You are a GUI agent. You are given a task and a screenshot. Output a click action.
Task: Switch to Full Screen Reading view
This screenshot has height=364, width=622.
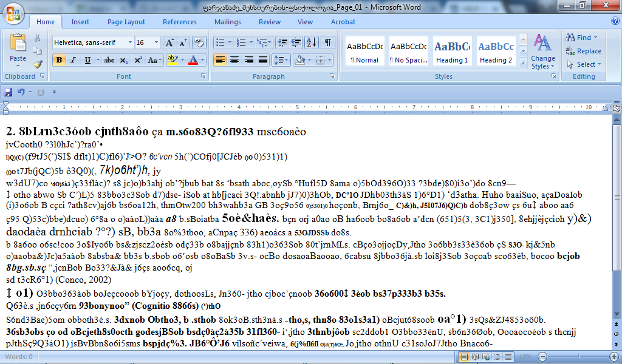click(x=475, y=357)
